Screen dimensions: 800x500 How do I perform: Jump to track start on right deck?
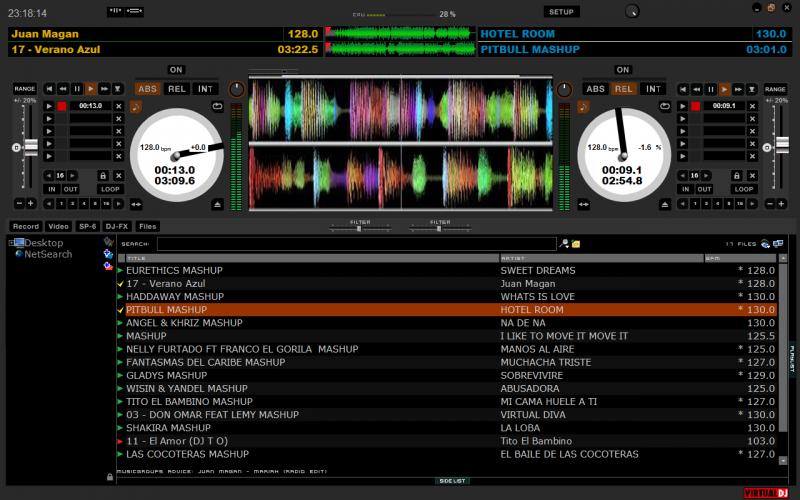point(683,89)
